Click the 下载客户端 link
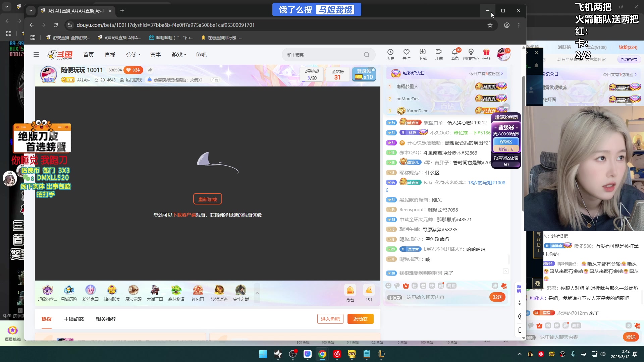 click(184, 215)
